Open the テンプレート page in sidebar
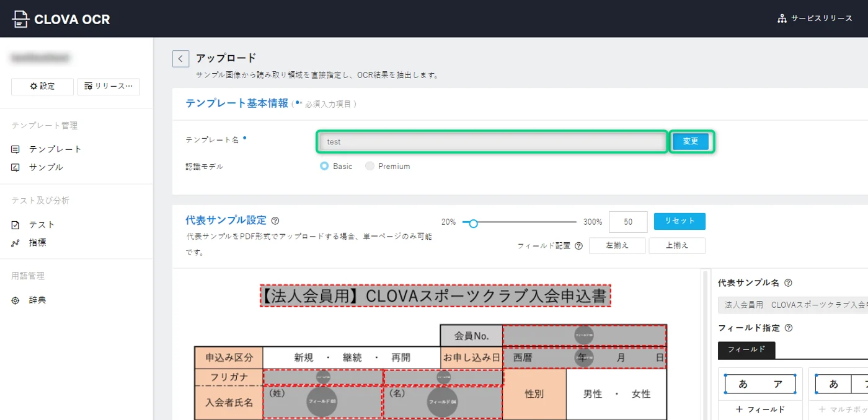The height and width of the screenshot is (420, 868). tap(55, 149)
